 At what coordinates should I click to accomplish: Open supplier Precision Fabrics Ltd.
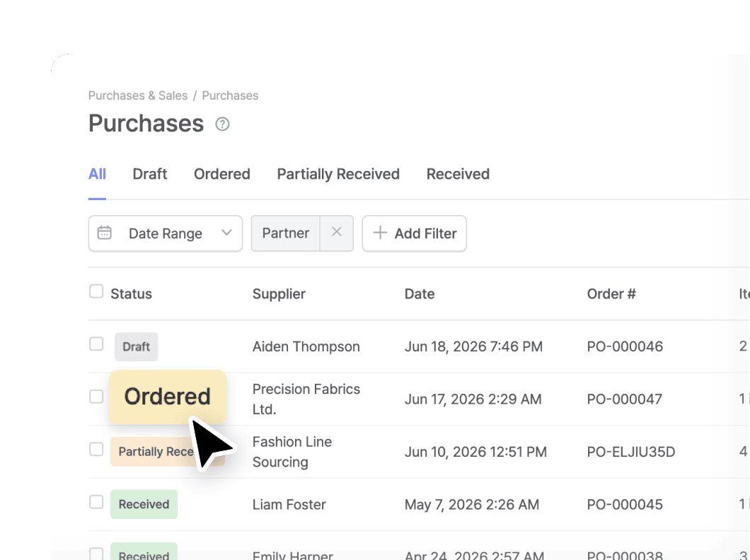click(x=306, y=399)
